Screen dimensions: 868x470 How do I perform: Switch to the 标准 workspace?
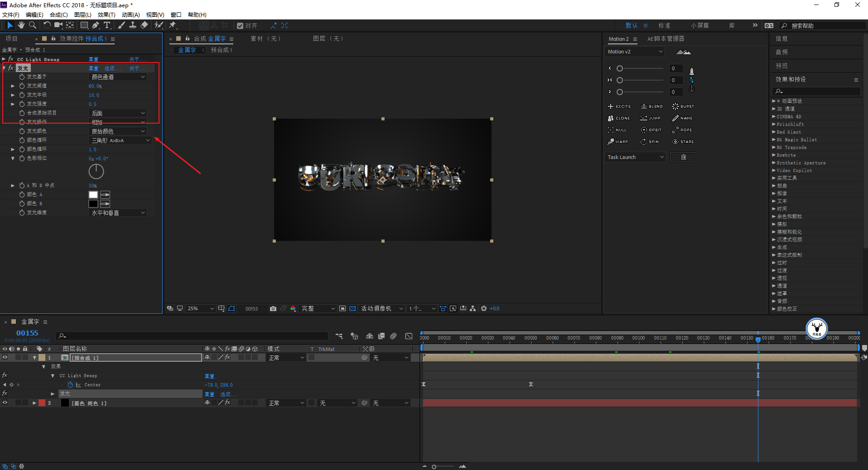(x=664, y=26)
